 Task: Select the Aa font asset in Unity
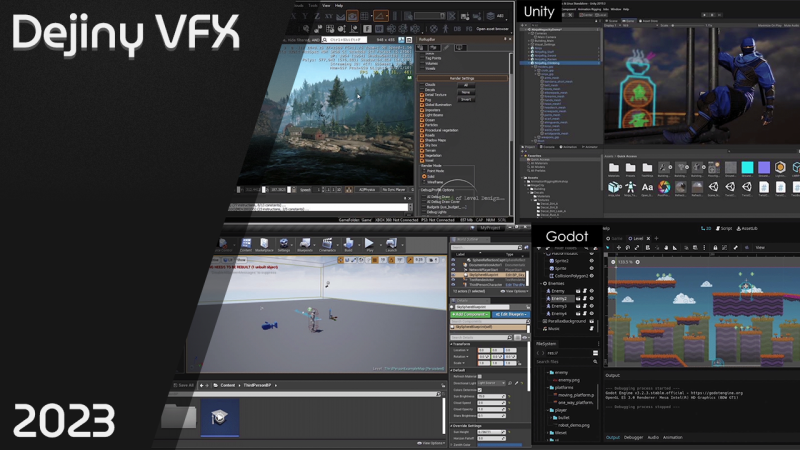click(647, 187)
